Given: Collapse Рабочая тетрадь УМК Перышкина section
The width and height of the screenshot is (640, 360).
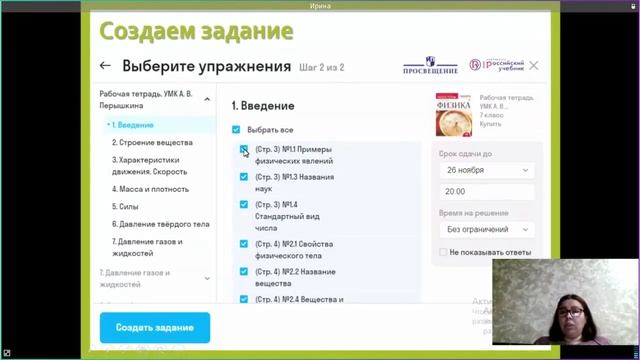Looking at the screenshot, I should tap(207, 100).
